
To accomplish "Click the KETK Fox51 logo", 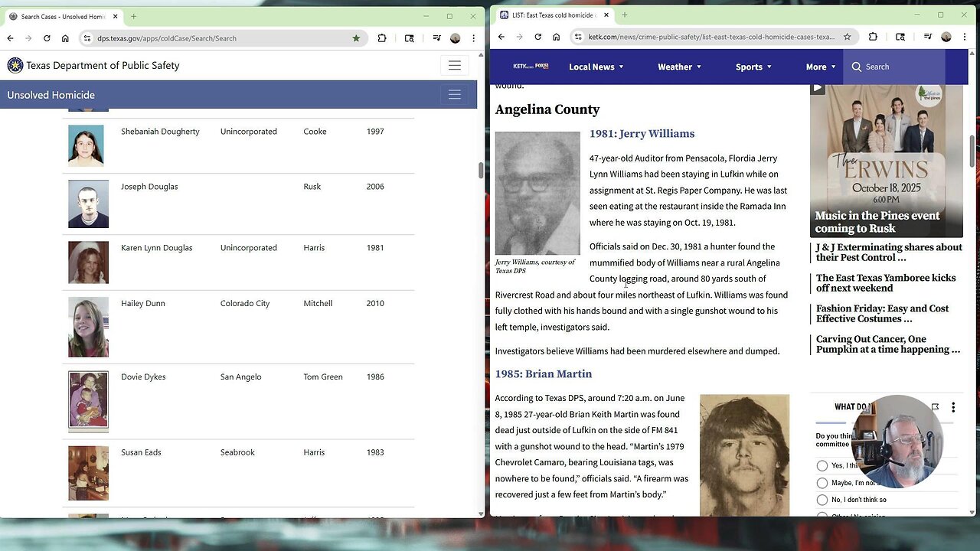I will tap(531, 67).
